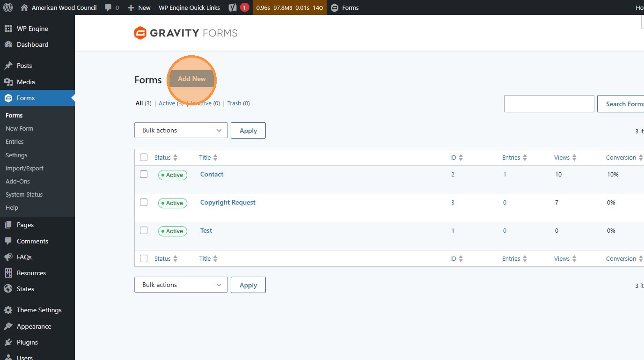Click the Add New form button
The height and width of the screenshot is (360, 644).
[x=192, y=79]
